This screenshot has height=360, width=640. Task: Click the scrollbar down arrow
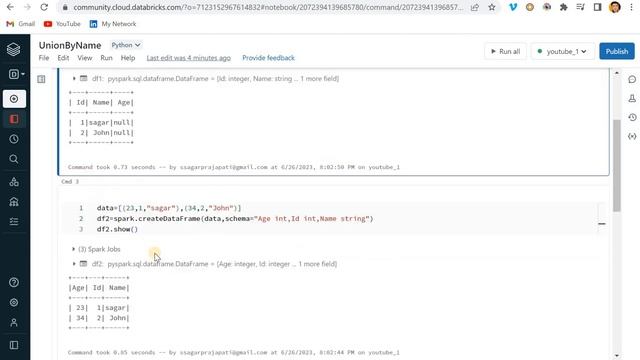pyautogui.click(x=617, y=356)
